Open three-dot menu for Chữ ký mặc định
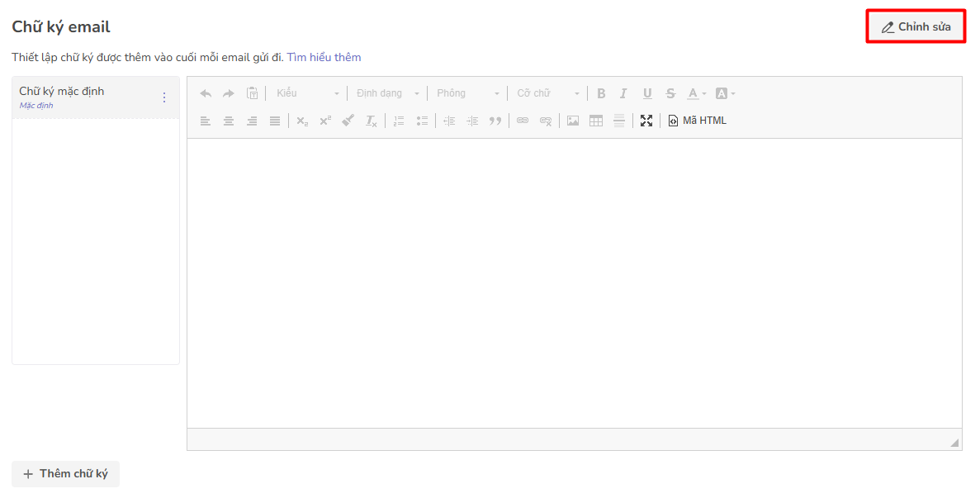Image resolution: width=980 pixels, height=498 pixels. 163,97
